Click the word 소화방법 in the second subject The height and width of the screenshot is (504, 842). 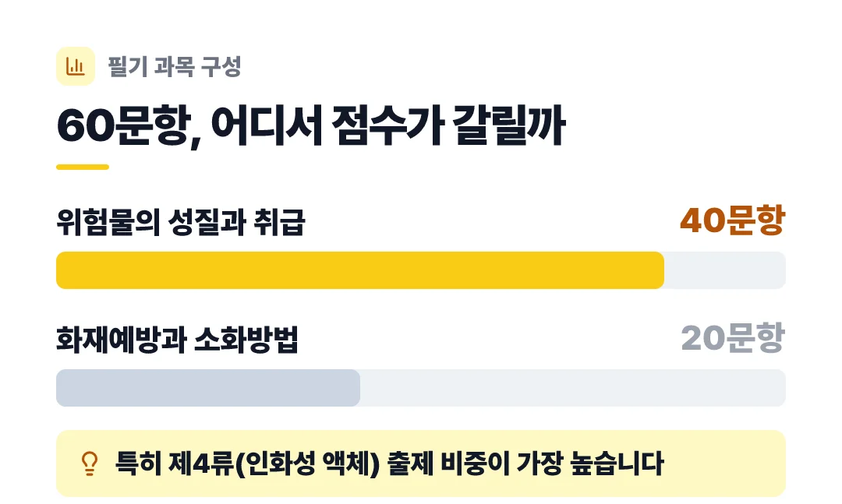click(246, 339)
